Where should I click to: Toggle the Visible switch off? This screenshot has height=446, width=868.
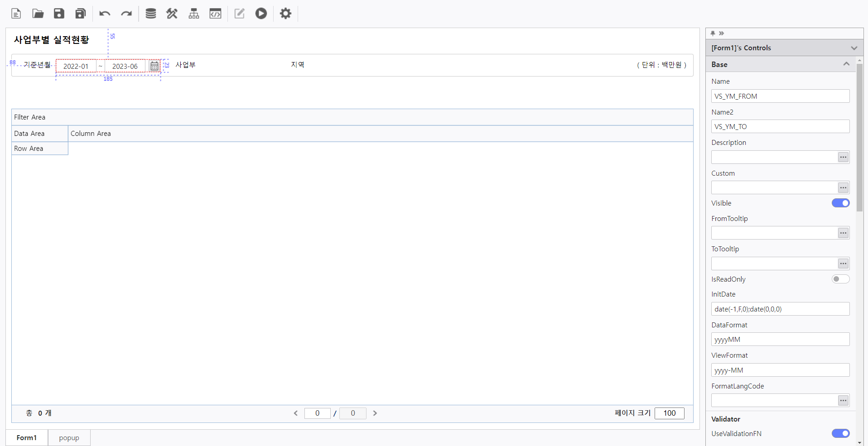pos(840,203)
